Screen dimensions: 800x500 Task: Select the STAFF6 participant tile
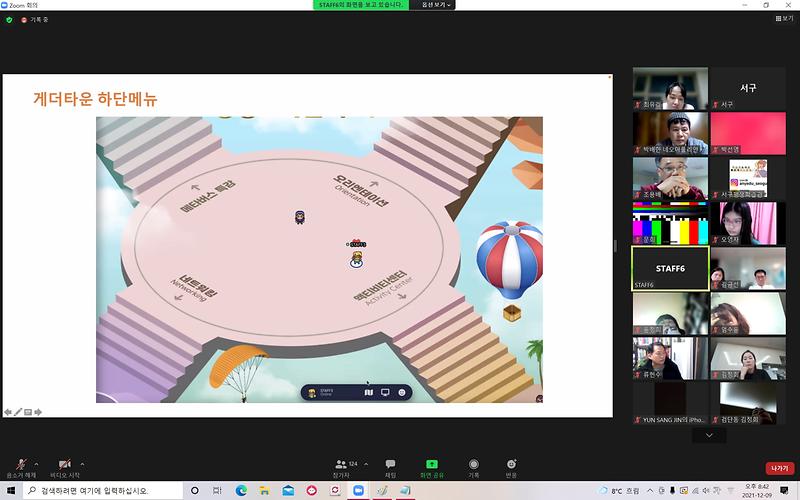point(670,268)
